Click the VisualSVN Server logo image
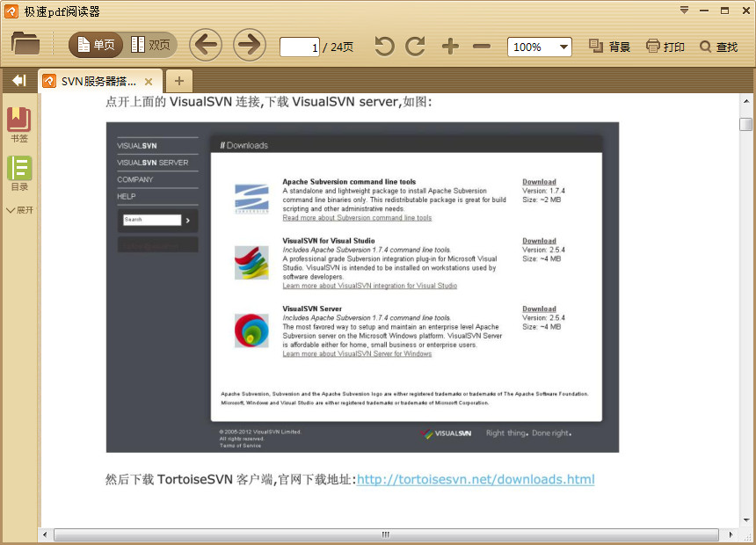Image resolution: width=756 pixels, height=545 pixels. point(251,331)
